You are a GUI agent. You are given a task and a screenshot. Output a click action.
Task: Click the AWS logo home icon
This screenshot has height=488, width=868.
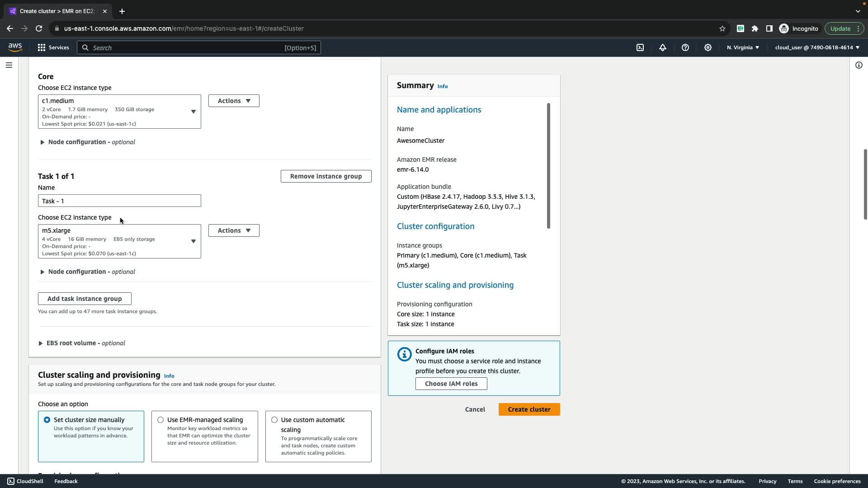pos(15,47)
